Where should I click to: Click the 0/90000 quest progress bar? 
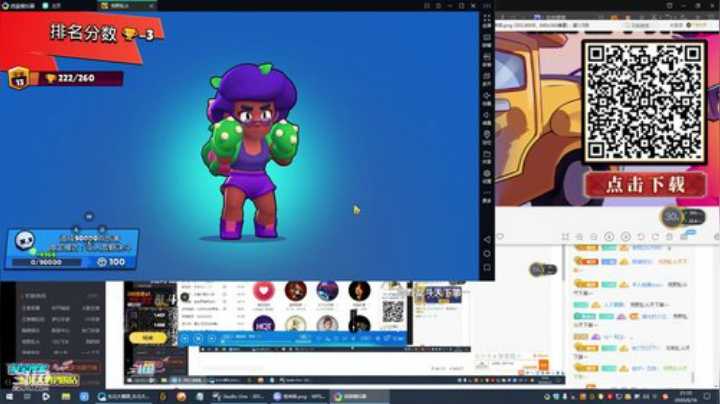[x=46, y=262]
